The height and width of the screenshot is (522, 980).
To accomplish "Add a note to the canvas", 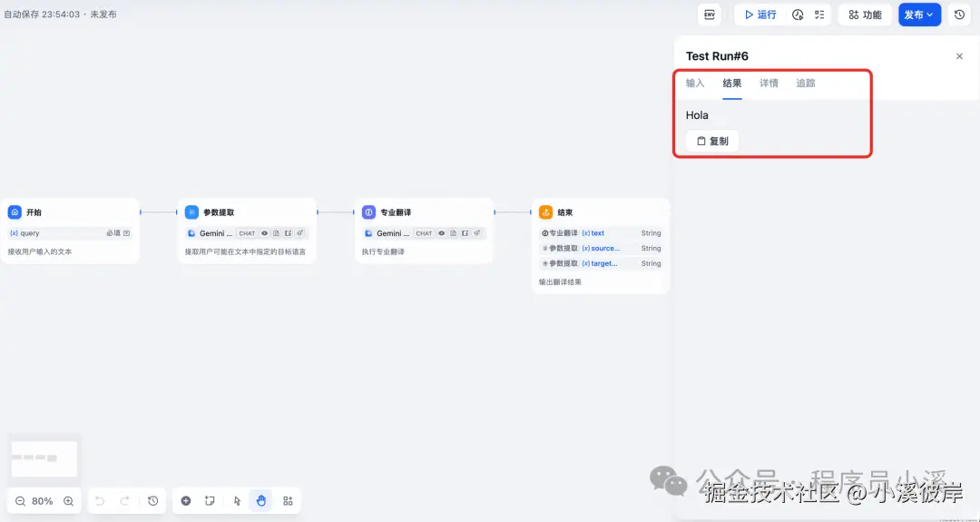I will point(210,501).
